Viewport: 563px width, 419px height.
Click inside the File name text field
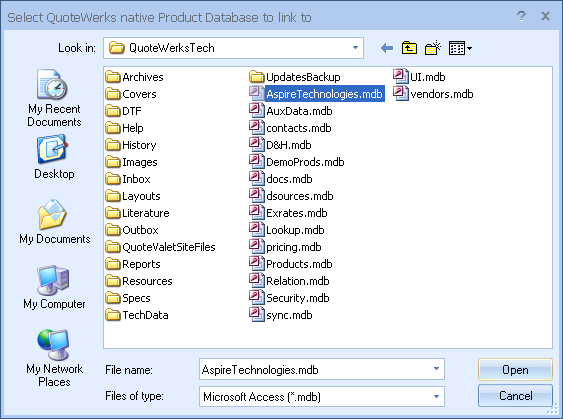point(315,369)
